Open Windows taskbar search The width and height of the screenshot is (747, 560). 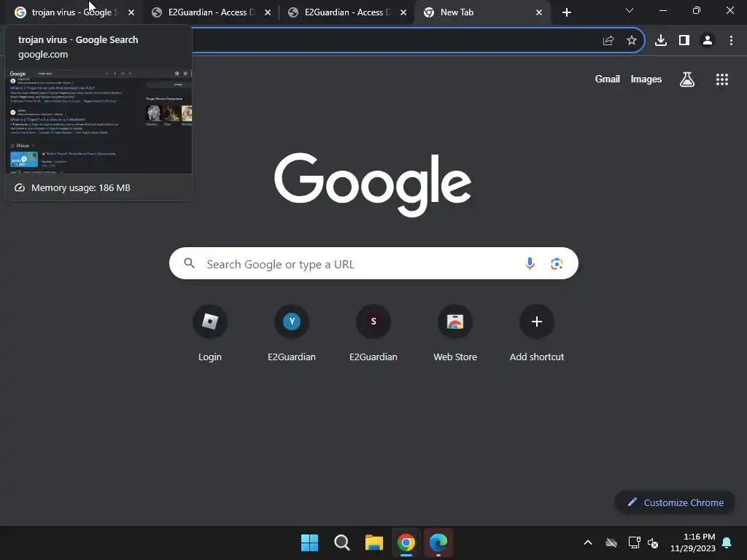[x=342, y=542]
